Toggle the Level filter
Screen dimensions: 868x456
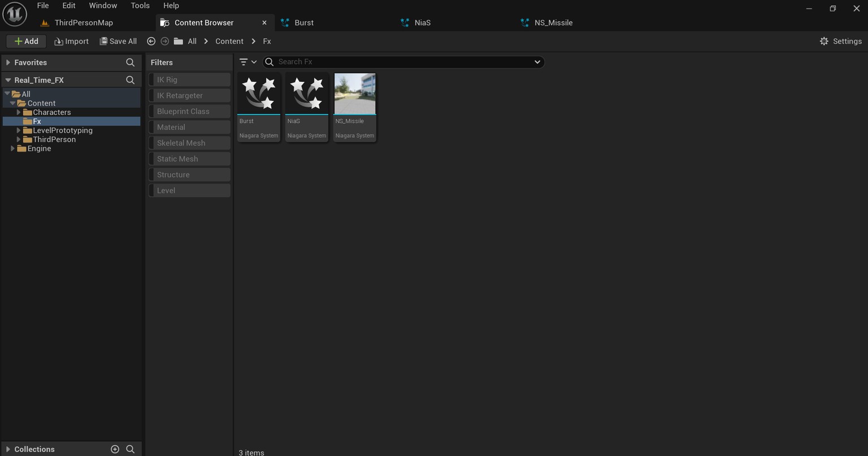[189, 190]
